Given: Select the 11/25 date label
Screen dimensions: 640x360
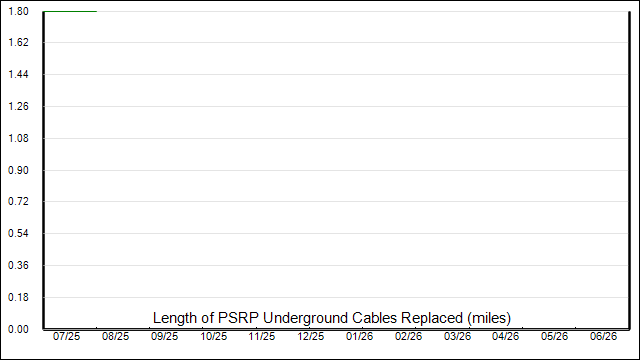Looking at the screenshot, I should (262, 336).
